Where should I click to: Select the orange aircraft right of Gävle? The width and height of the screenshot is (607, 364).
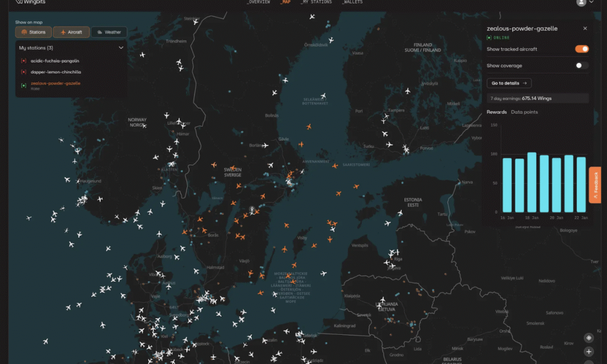pyautogui.click(x=301, y=144)
